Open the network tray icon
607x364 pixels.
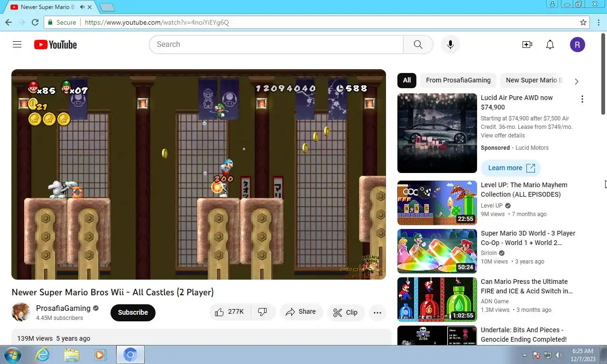pos(547,355)
